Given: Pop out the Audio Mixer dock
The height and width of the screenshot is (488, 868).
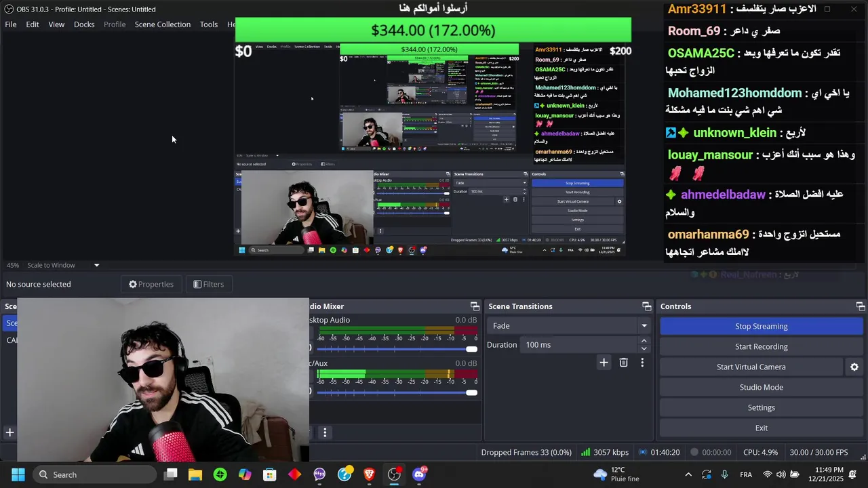Looking at the screenshot, I should tap(475, 306).
